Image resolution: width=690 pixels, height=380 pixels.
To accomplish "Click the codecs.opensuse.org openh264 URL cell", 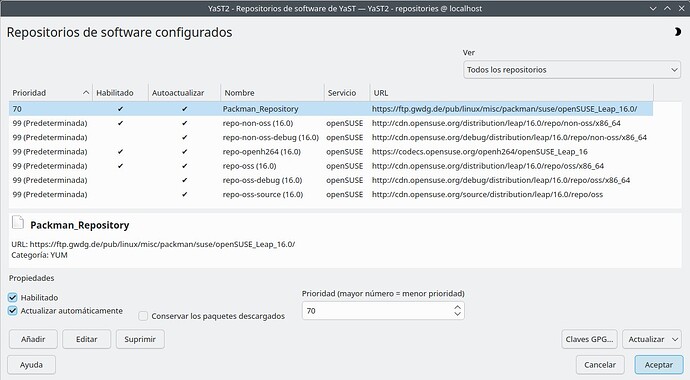I will click(480, 152).
